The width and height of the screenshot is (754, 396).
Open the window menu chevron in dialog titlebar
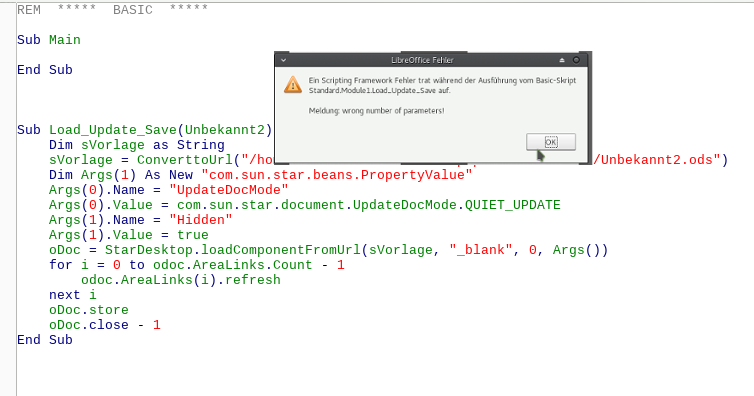tap(283, 60)
